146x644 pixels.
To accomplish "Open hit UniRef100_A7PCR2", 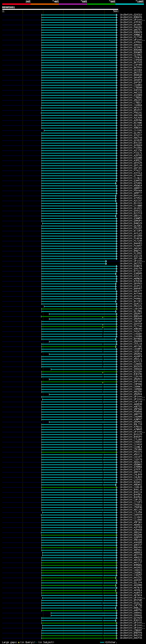I will point(131,22).
